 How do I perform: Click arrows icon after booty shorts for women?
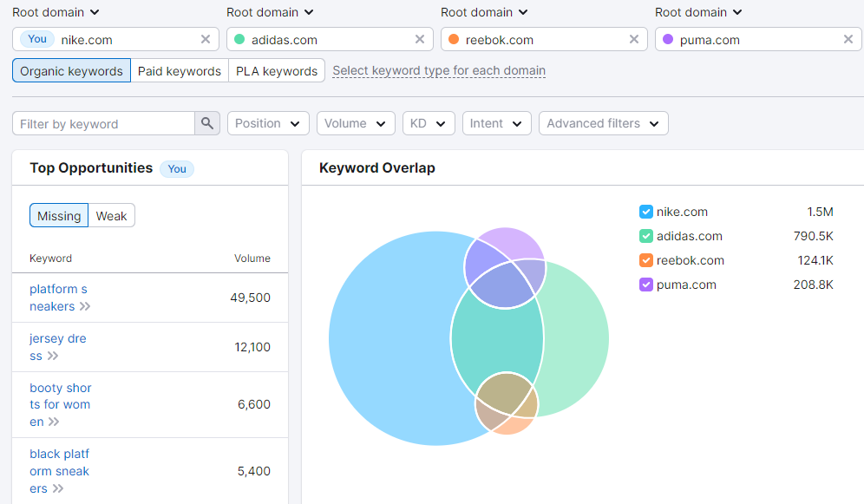(54, 422)
